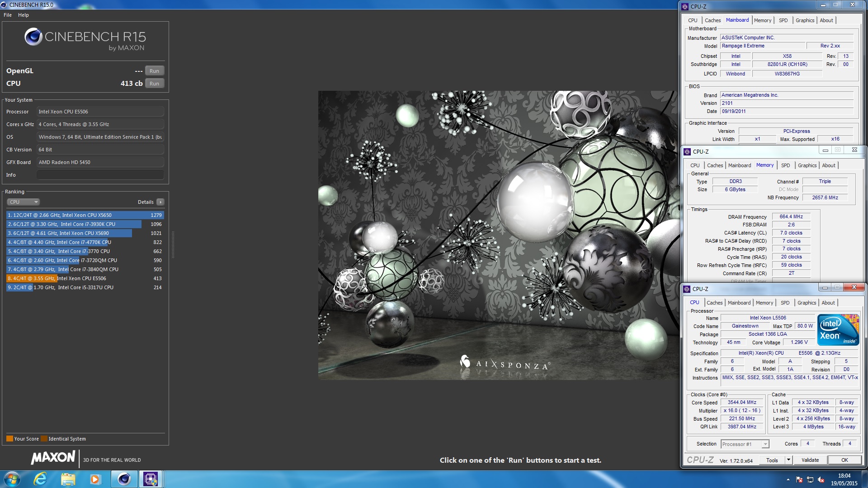Image resolution: width=868 pixels, height=488 pixels.
Task: Switch to CPU-Z taskbar icon
Action: tap(151, 479)
